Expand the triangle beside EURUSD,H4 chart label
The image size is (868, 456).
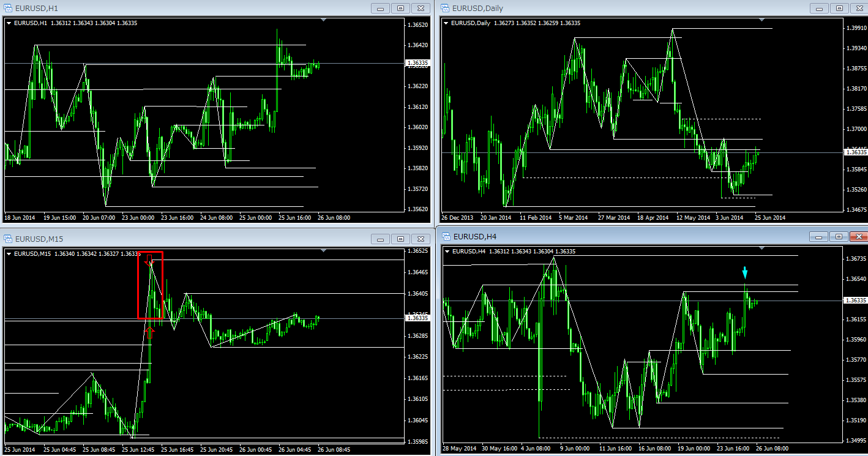447,252
